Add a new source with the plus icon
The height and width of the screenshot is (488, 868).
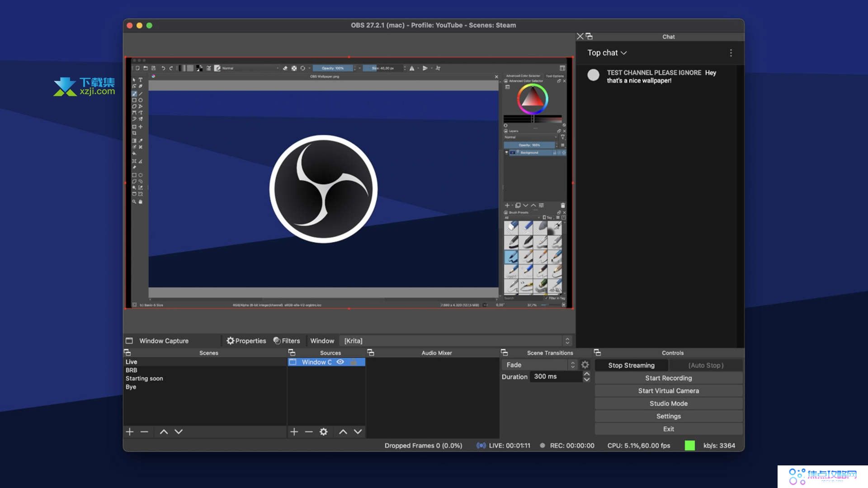[x=294, y=432]
